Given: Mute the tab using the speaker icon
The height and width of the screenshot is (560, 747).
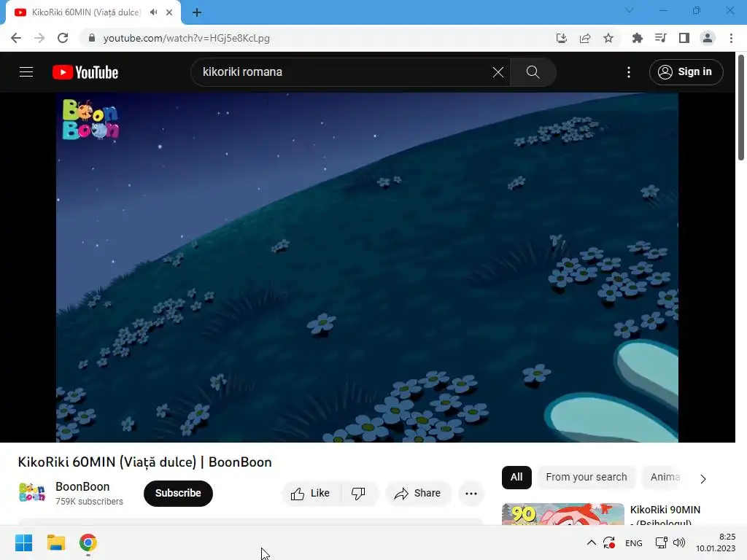Looking at the screenshot, I should click(153, 12).
